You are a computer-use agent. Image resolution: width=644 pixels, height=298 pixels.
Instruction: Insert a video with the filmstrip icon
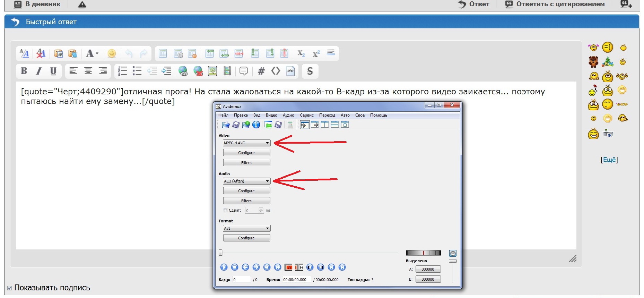point(227,71)
